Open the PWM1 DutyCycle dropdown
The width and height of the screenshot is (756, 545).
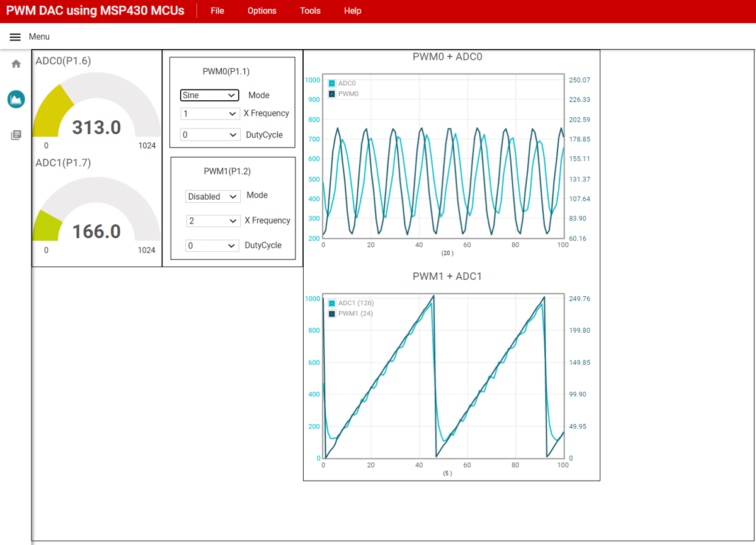(212, 246)
